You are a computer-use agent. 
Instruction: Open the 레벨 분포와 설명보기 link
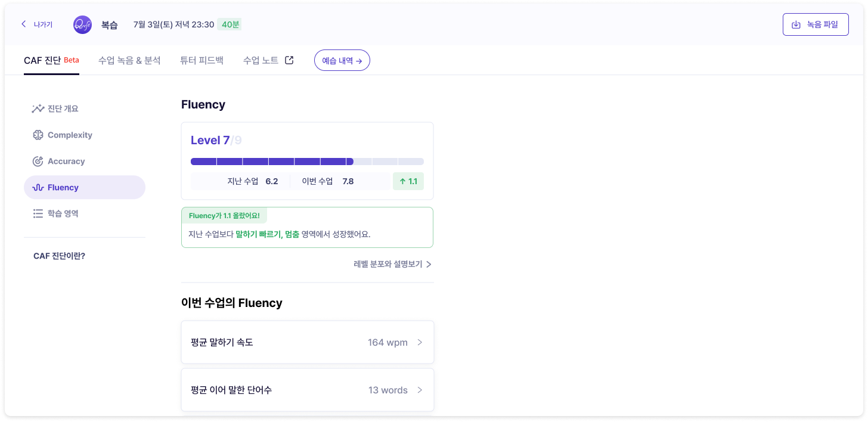392,264
